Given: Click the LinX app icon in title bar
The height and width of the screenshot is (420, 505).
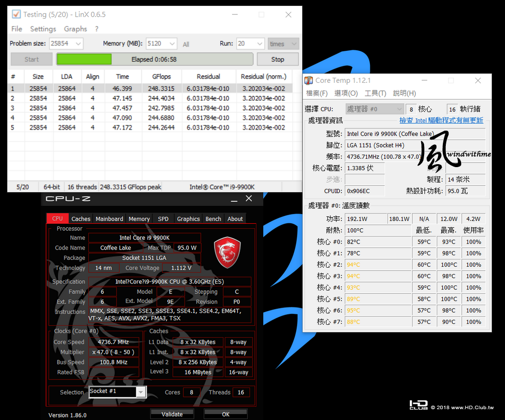Looking at the screenshot, I should (x=16, y=14).
